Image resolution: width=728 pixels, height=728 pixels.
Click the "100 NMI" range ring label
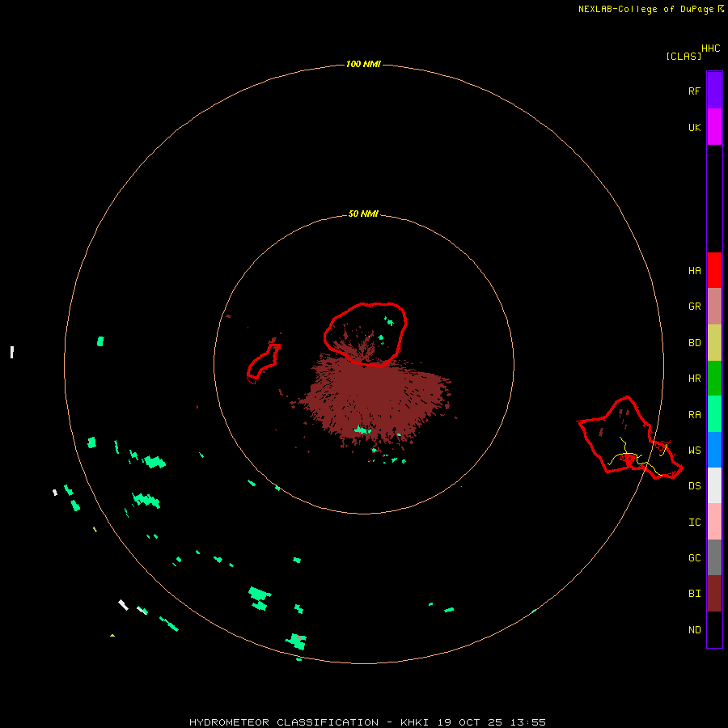[x=363, y=64]
